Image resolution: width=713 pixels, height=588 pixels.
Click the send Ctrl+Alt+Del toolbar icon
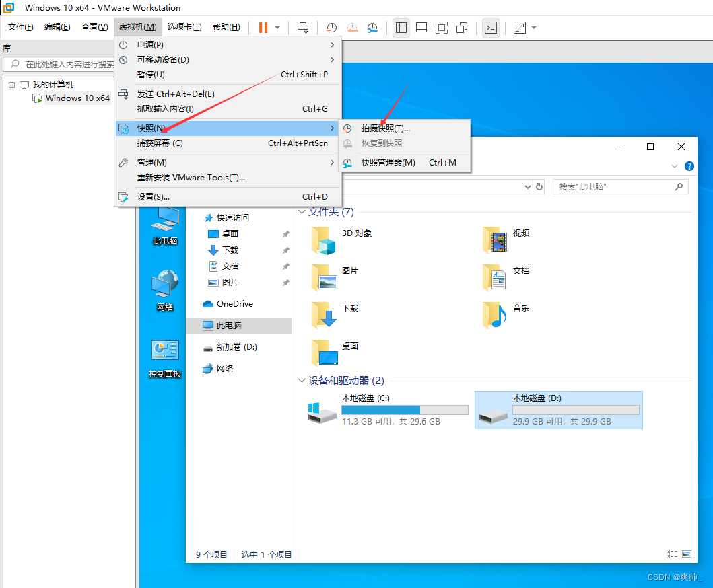tap(303, 28)
